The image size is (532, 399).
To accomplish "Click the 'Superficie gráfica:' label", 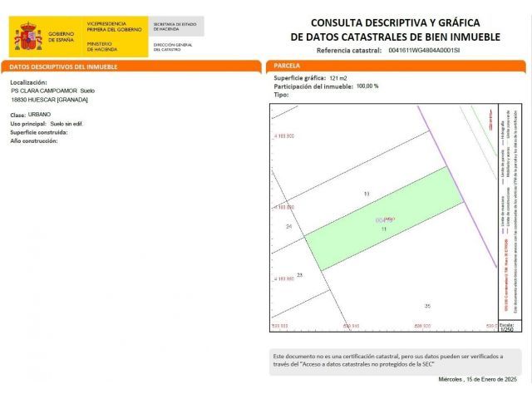I will click(299, 78).
